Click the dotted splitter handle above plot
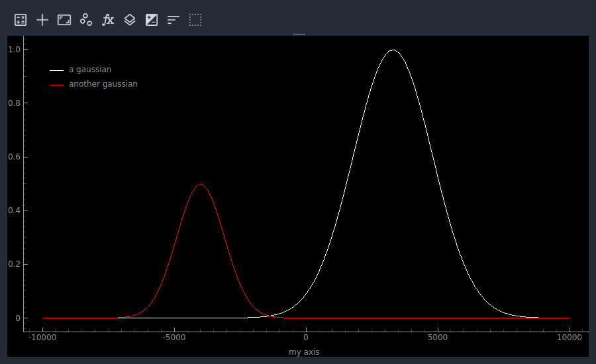 click(x=299, y=34)
